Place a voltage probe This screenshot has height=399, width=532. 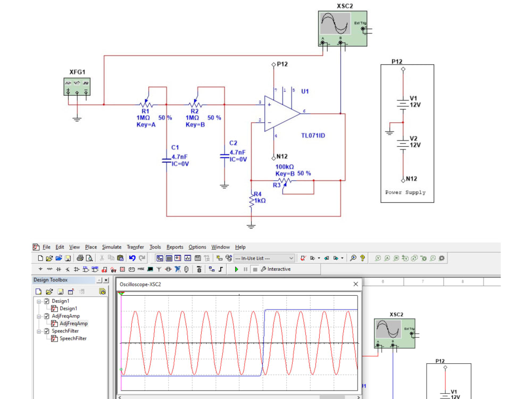point(378,258)
